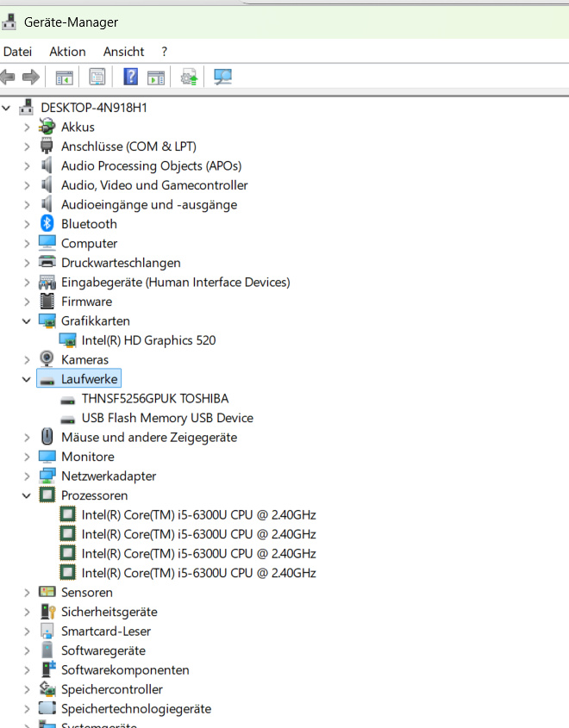Collapse the Laufwerke category
569x728 pixels.
point(27,379)
